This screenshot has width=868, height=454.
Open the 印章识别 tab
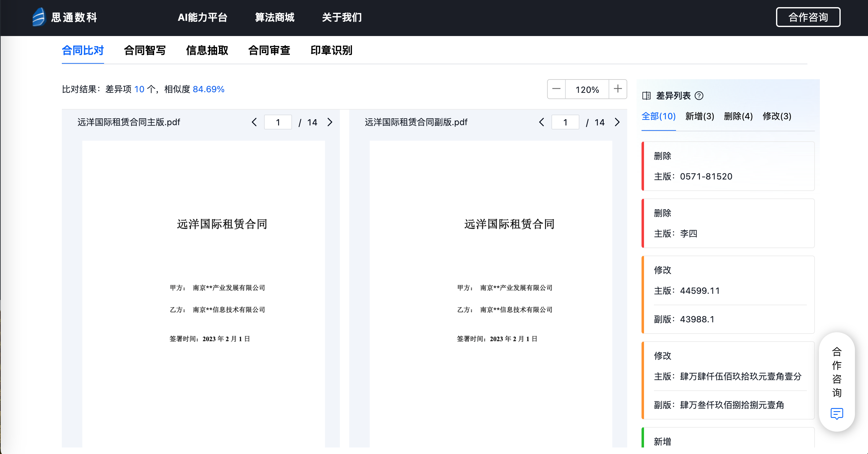pos(331,51)
